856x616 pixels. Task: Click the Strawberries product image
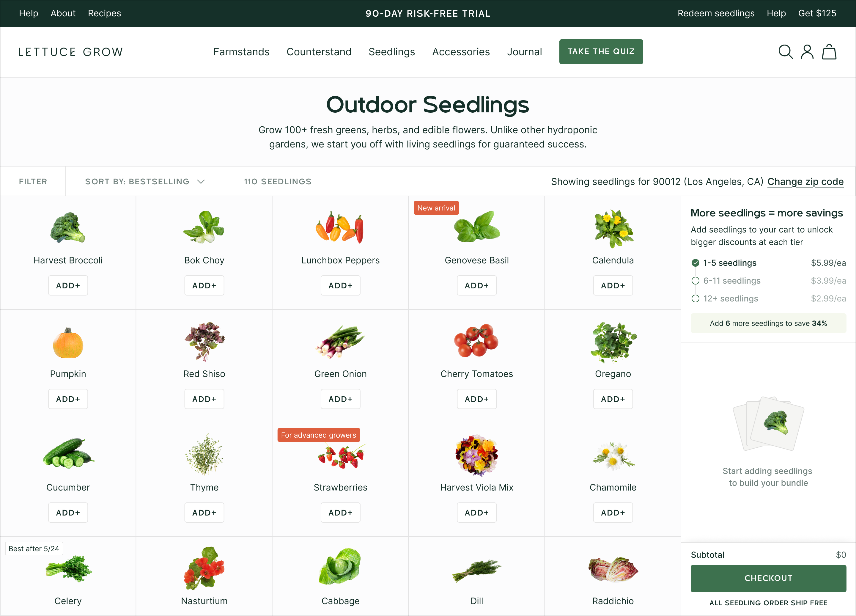tap(341, 456)
